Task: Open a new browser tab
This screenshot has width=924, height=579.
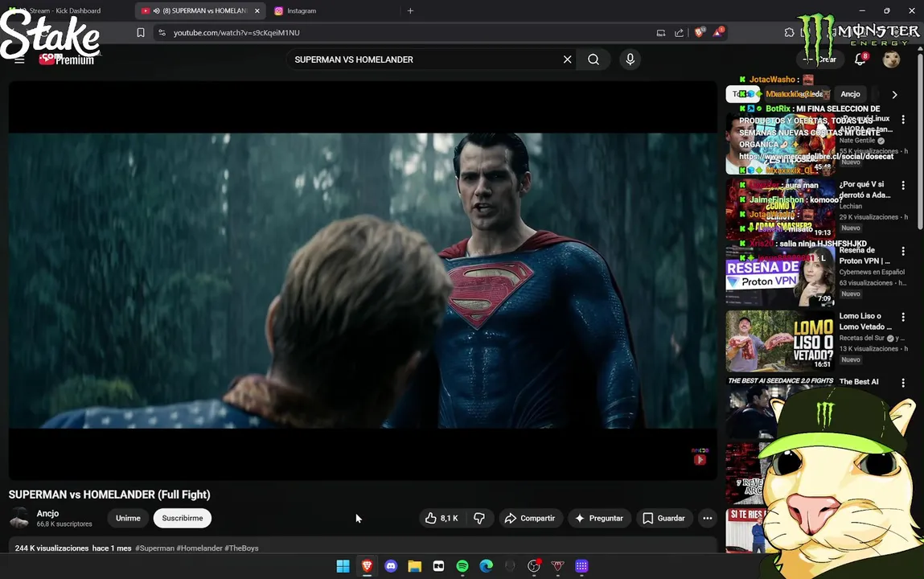Action: click(x=410, y=10)
